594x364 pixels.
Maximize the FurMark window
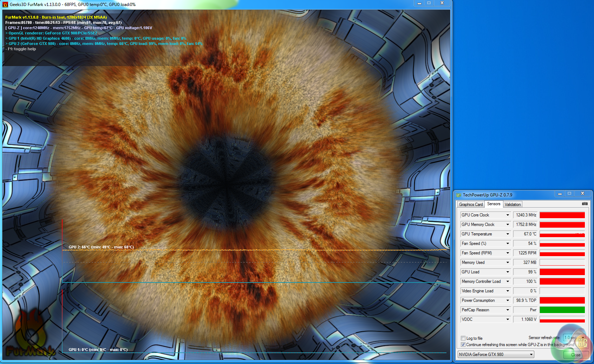(x=429, y=3)
